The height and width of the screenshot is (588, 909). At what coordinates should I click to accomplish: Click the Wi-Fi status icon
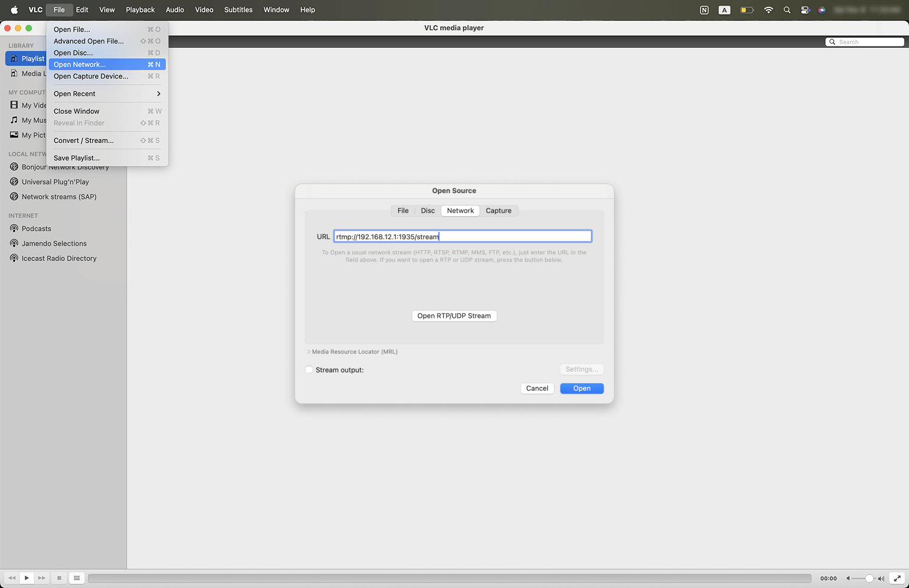tap(768, 10)
